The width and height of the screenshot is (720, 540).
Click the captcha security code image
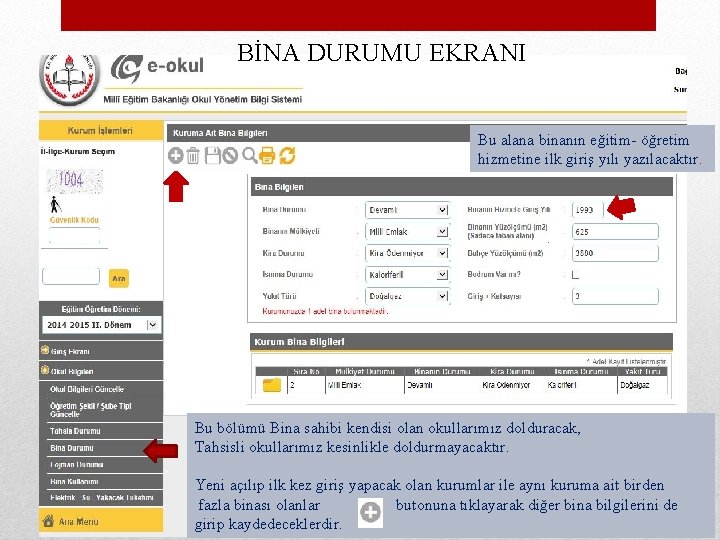(75, 180)
